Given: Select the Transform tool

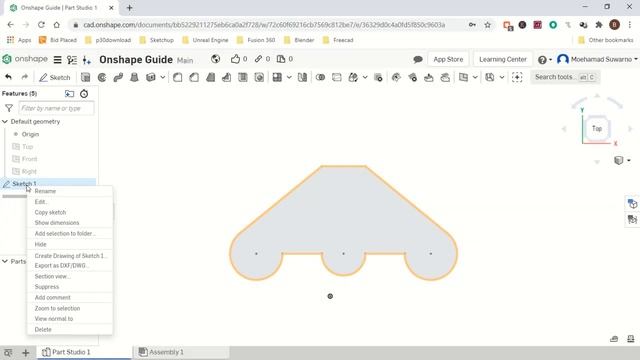Looking at the screenshot, I should 353,77.
